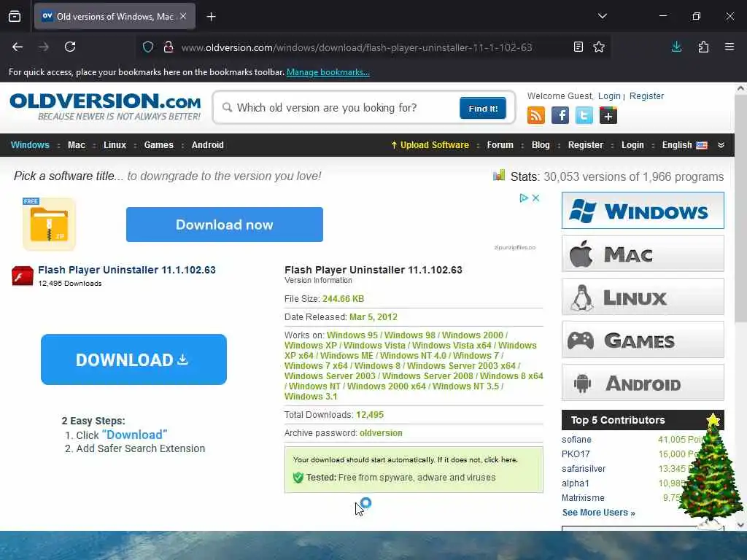Click the ad Download now button
Image resolution: width=747 pixels, height=560 pixels.
coord(225,225)
